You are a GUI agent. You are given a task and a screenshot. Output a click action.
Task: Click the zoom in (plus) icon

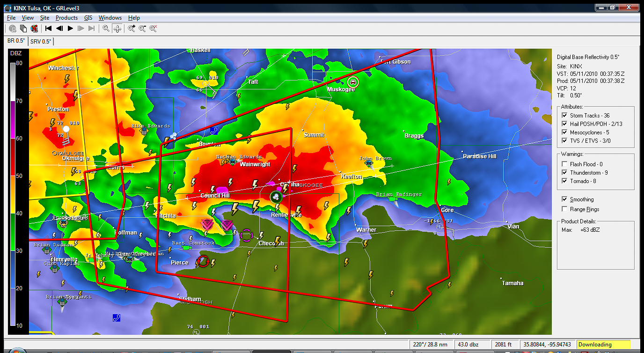(132, 29)
